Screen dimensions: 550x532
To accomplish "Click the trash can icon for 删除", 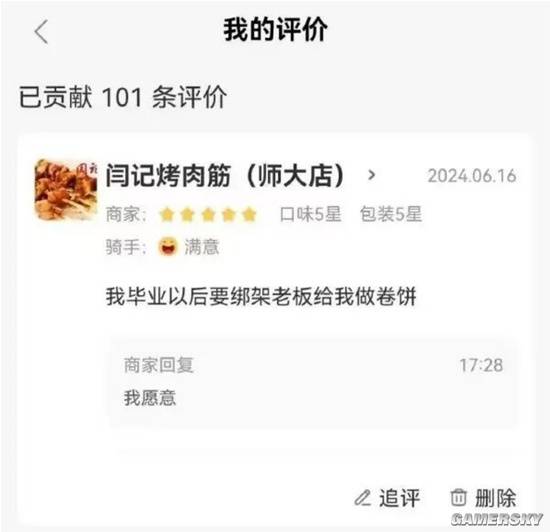I will tap(458, 498).
